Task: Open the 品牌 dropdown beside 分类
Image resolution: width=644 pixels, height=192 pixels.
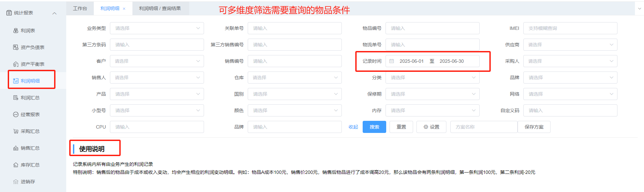Action: click(x=570, y=78)
